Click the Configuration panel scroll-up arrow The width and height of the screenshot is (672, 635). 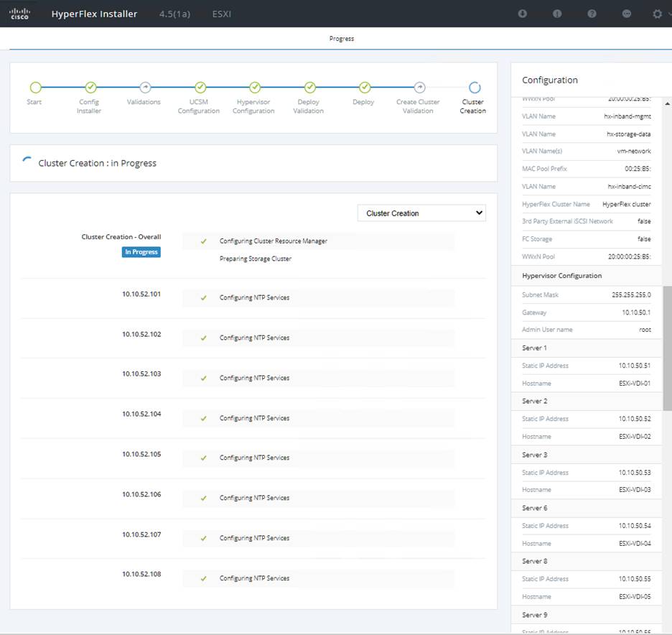[x=667, y=103]
